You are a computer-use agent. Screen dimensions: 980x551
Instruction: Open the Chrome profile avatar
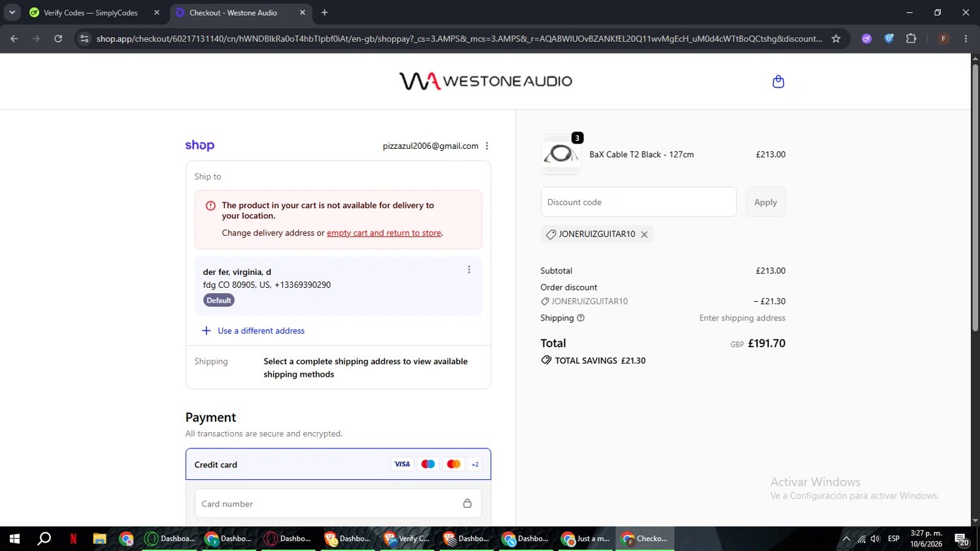[x=943, y=39]
